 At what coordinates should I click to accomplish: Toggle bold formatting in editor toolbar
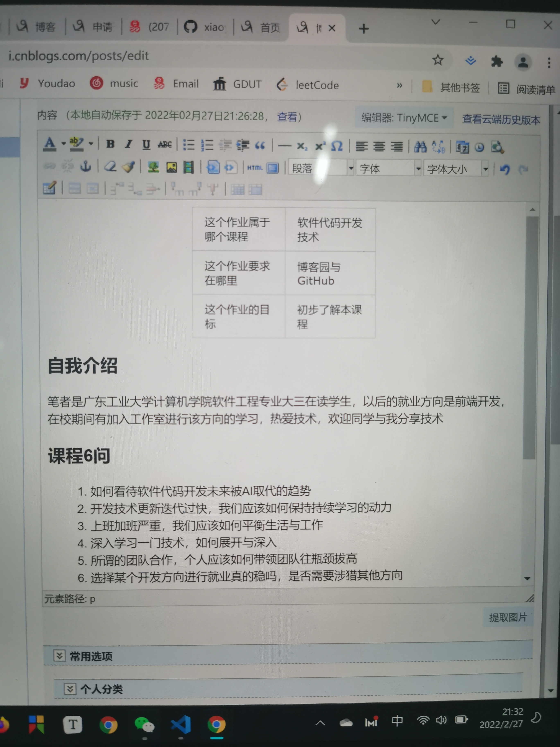110,145
